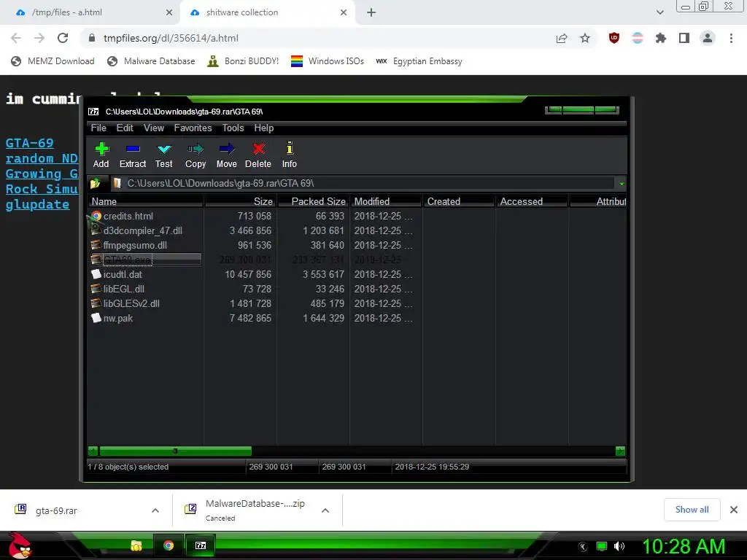
Task: Open the share page icon
Action: pos(562,38)
